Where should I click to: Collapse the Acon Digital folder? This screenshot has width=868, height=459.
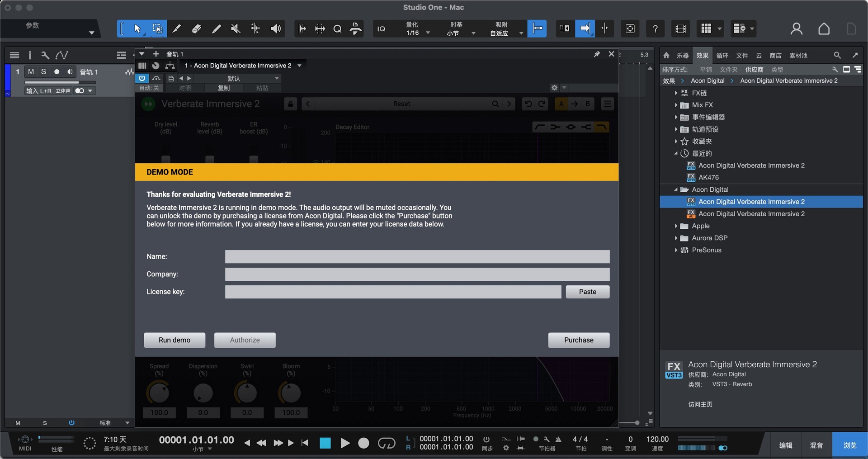676,189
